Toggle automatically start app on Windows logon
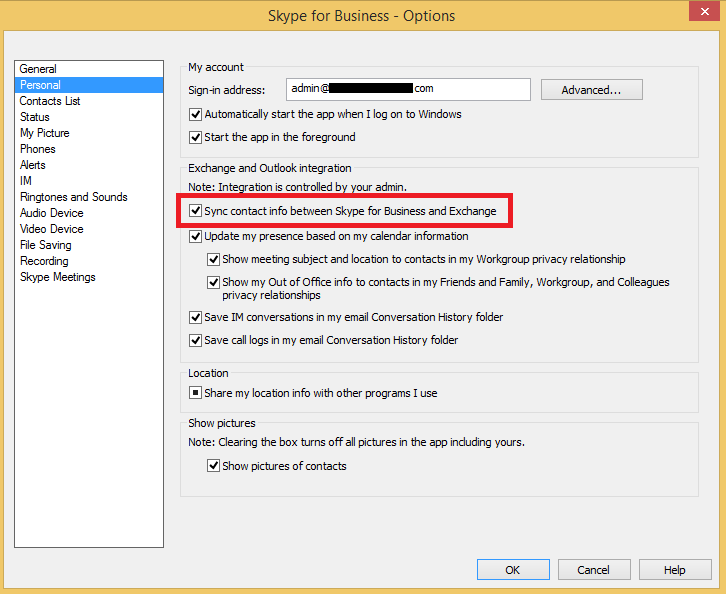The width and height of the screenshot is (726, 594). click(x=195, y=114)
